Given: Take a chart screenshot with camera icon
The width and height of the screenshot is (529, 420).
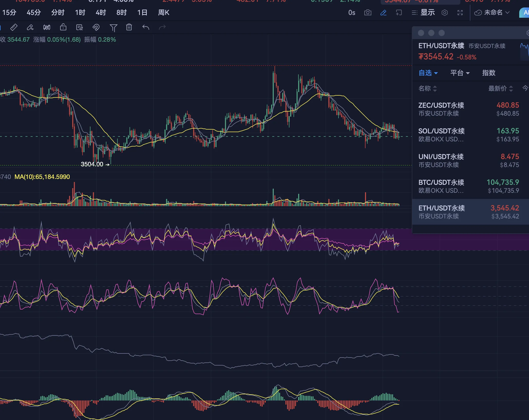Looking at the screenshot, I should (368, 13).
